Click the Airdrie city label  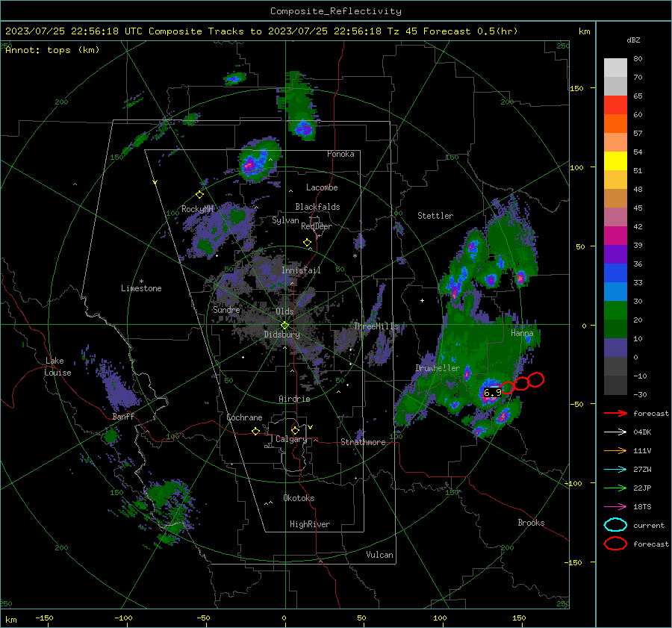coord(294,399)
